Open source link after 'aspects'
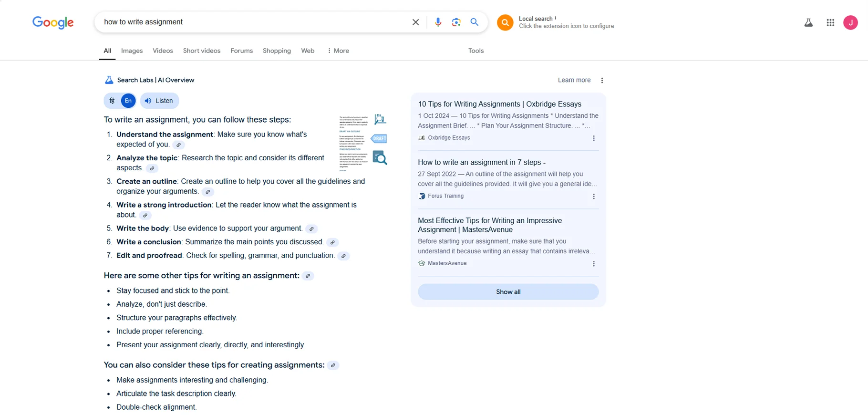This screenshot has height=415, width=868. tap(152, 168)
